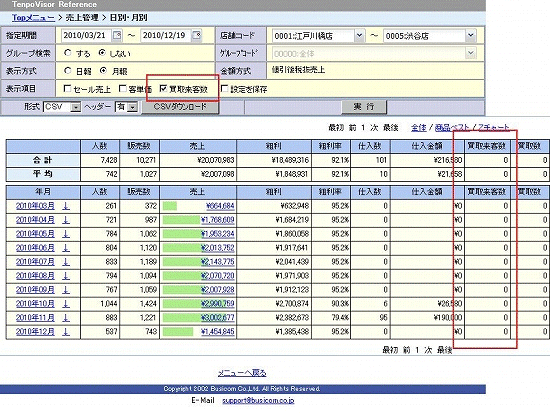Click download arrow icon beside 2010年03月
The image size is (550, 415).
pyautogui.click(x=66, y=206)
